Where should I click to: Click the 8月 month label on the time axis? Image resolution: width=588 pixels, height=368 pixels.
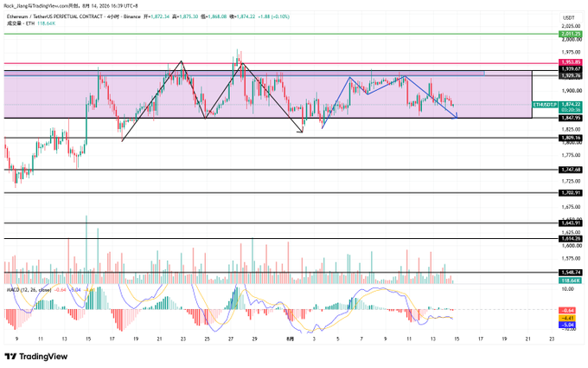[291, 339]
